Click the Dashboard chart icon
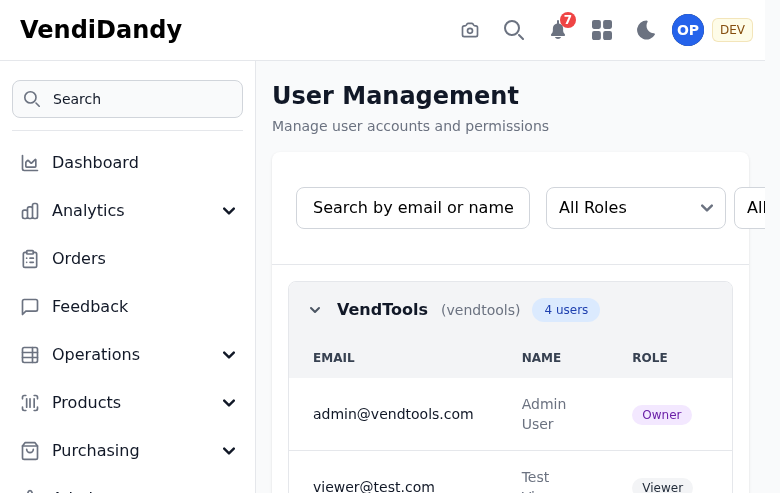 coord(30,163)
